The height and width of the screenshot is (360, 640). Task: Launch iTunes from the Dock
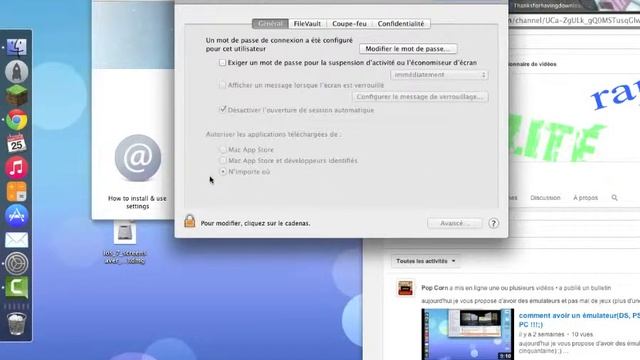[16, 167]
